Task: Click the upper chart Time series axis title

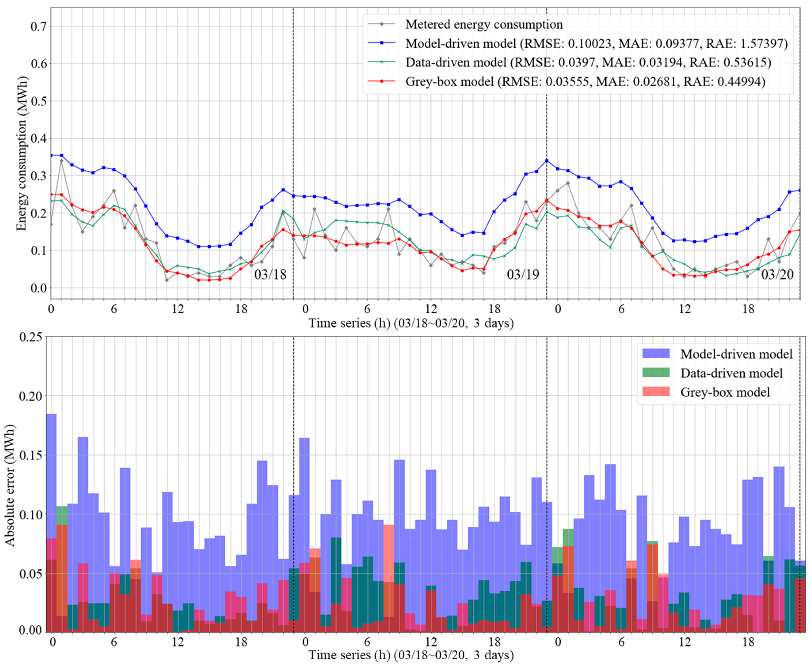Action: (411, 323)
